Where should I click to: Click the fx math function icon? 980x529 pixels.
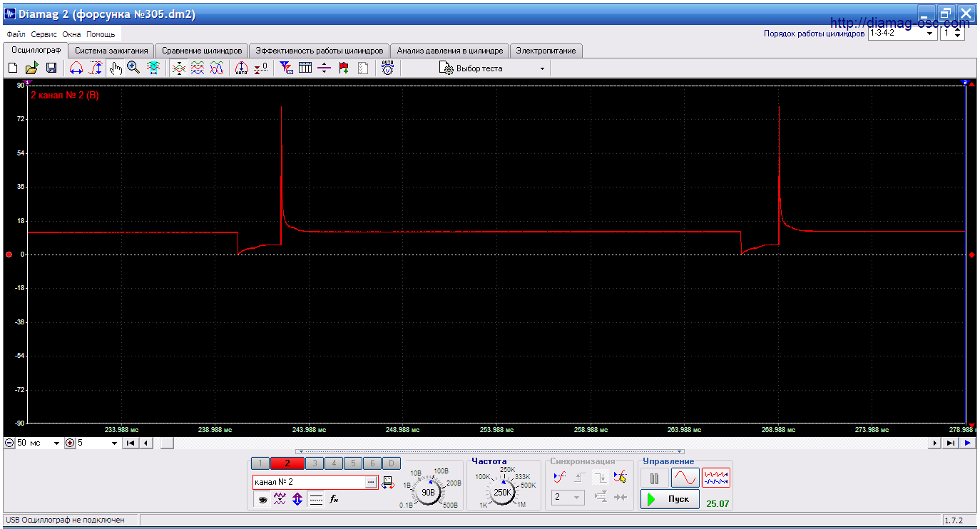(333, 499)
